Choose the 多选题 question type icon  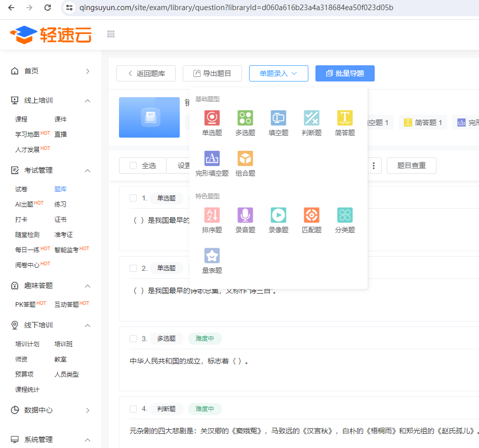(x=245, y=118)
